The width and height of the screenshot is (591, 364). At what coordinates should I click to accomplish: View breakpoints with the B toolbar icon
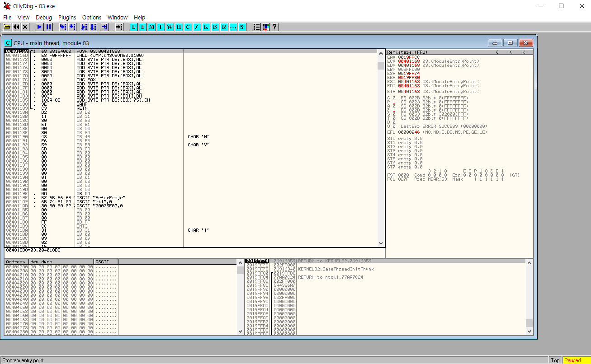click(x=215, y=27)
